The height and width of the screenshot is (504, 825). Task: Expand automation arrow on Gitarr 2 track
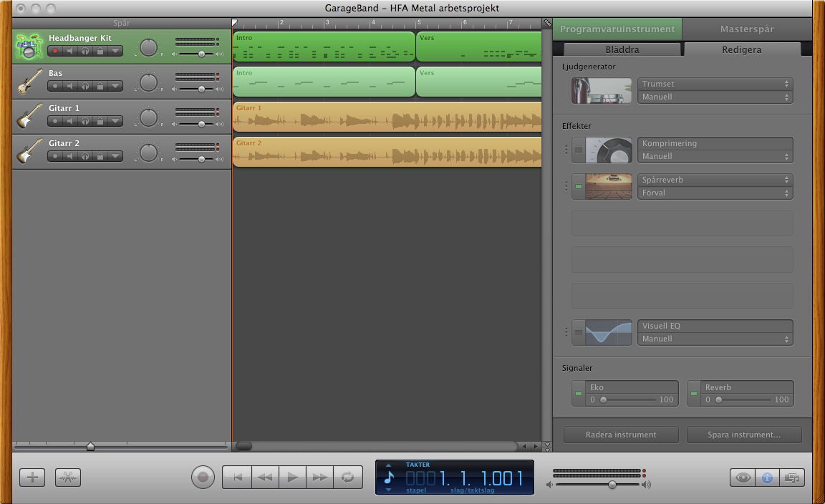coord(115,156)
